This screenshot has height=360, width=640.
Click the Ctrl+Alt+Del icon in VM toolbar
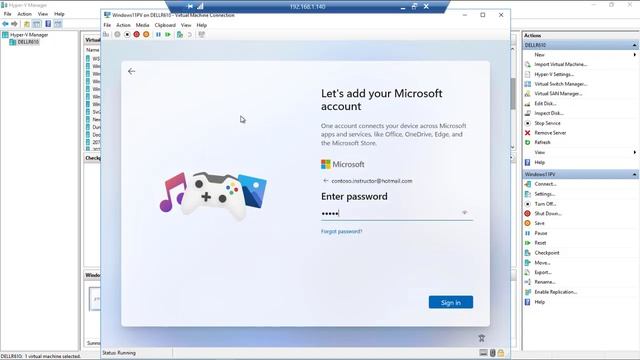(106, 35)
